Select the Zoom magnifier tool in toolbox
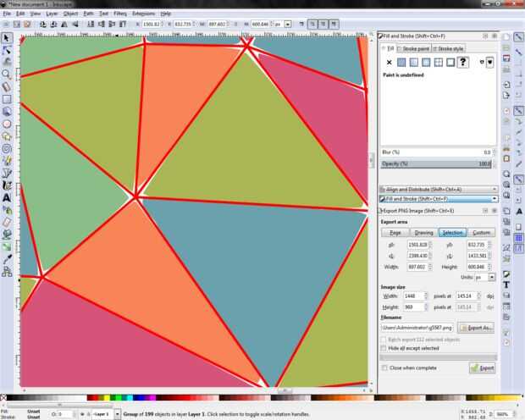 7,75
